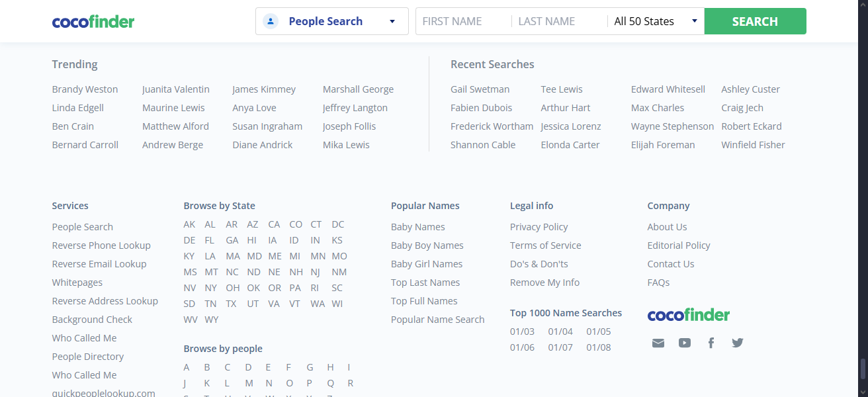This screenshot has width=868, height=397.
Task: Click the CocoFinder logo in the header
Action: point(93,21)
